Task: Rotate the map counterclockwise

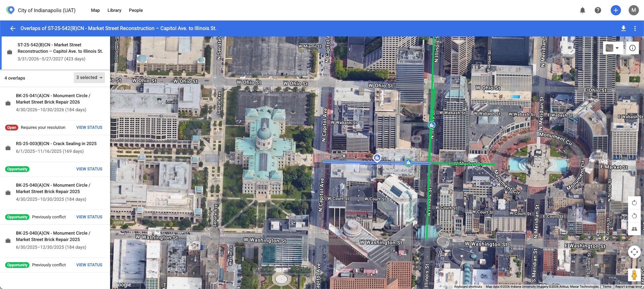Action: point(634,216)
